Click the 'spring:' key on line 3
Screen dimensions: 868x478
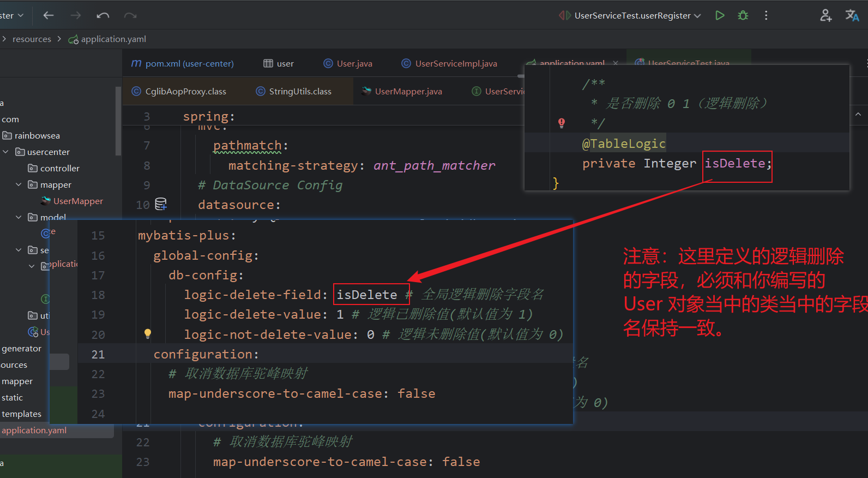209,116
